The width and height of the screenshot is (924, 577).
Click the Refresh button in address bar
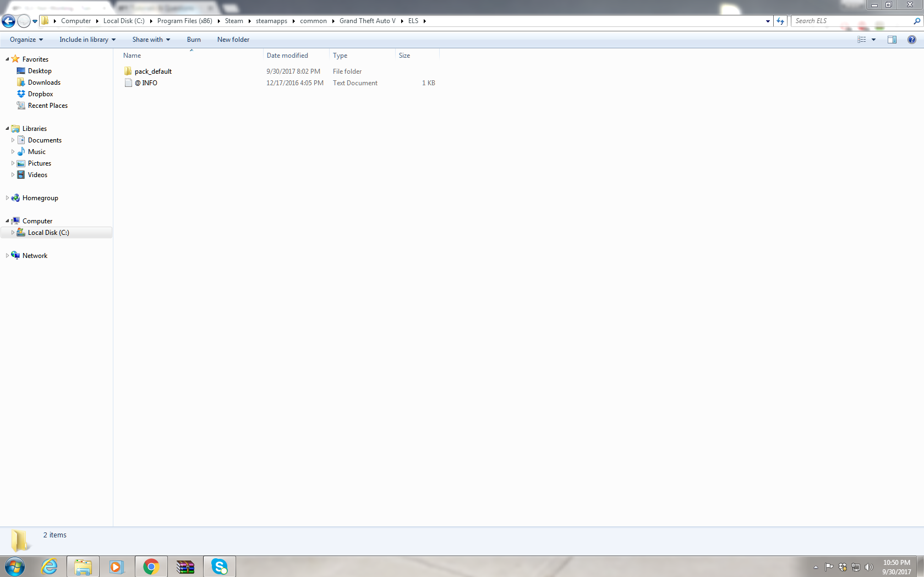point(780,21)
